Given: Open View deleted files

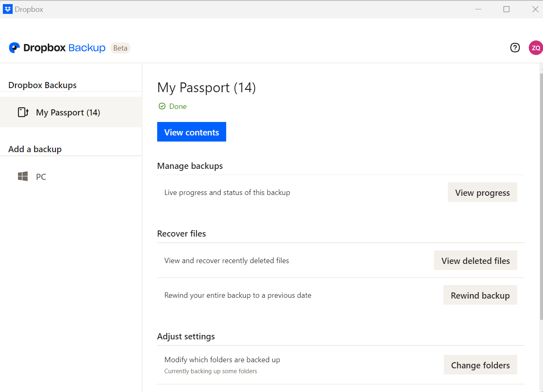Looking at the screenshot, I should 475,260.
